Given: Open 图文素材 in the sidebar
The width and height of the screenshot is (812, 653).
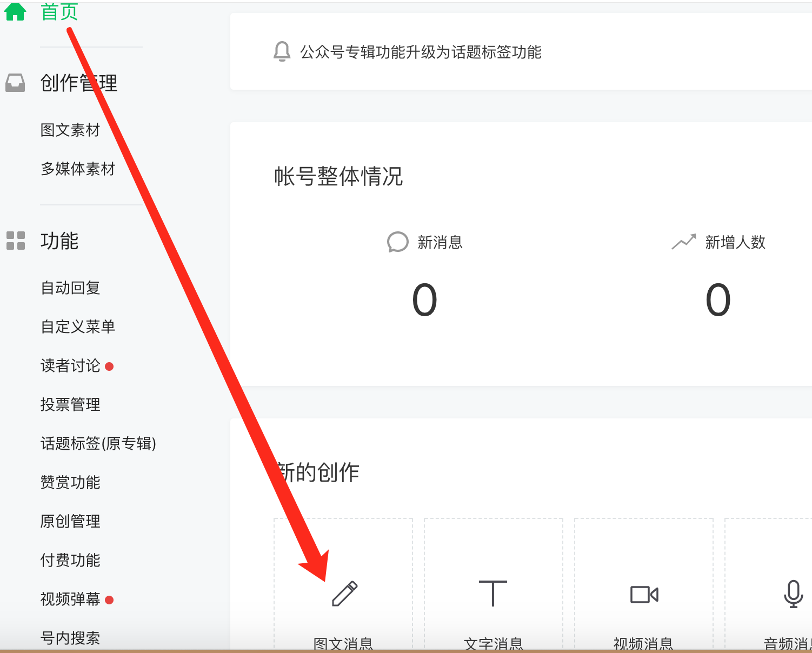Looking at the screenshot, I should tap(70, 130).
